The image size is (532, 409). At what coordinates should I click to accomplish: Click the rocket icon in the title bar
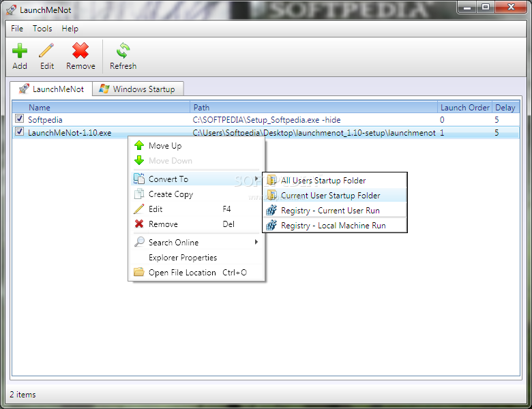[11, 10]
